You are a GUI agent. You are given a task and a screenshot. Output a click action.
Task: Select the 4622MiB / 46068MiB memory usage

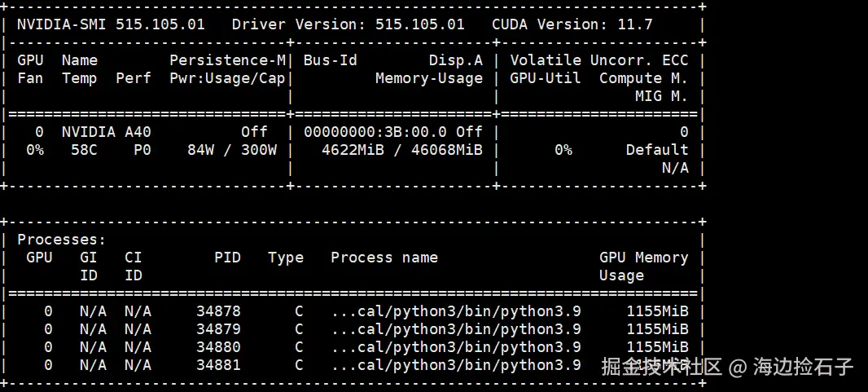tap(401, 150)
